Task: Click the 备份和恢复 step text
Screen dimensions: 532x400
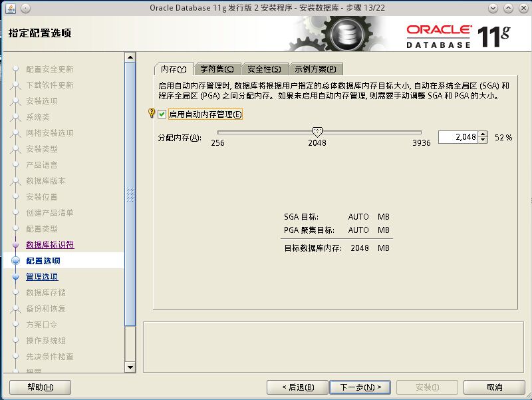Action: point(46,309)
